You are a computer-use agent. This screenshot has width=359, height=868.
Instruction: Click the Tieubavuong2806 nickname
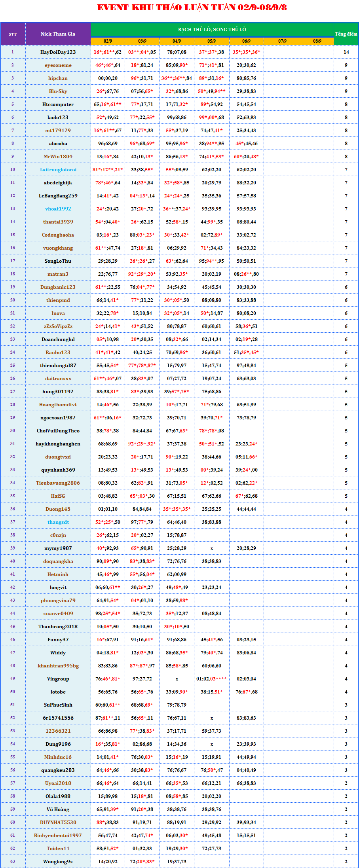click(x=58, y=483)
